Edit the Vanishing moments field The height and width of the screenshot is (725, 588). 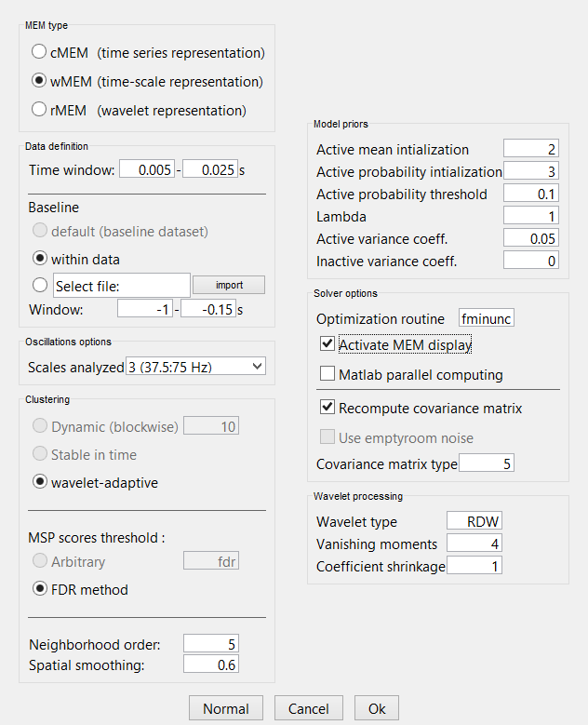(474, 543)
